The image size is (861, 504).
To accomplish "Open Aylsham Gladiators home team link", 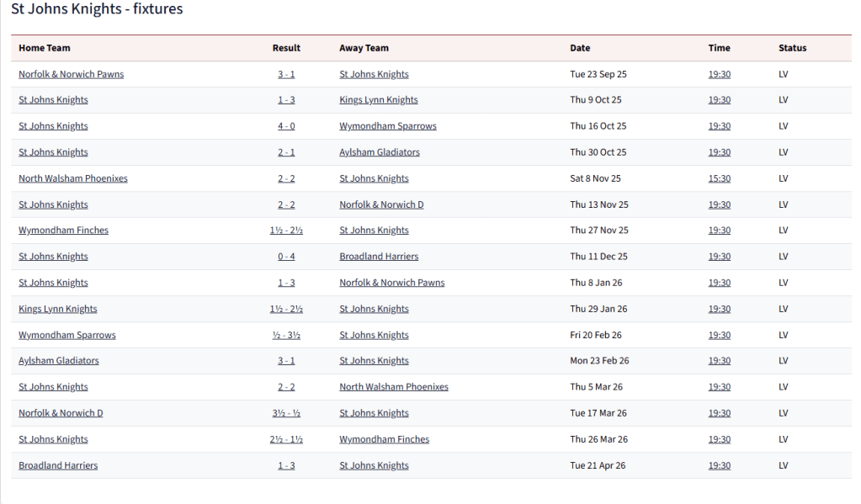I will click(59, 361).
